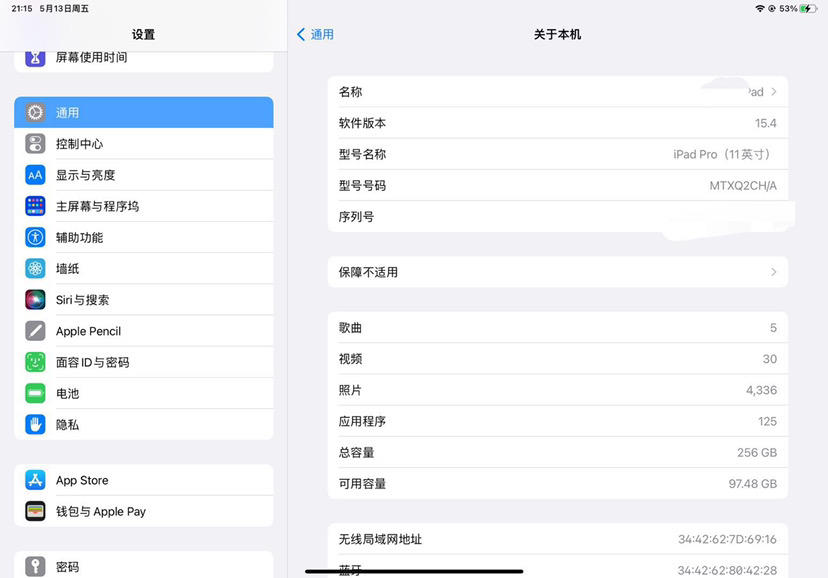Open the 保障不适用 coverage row
The image size is (828, 578).
click(x=558, y=272)
